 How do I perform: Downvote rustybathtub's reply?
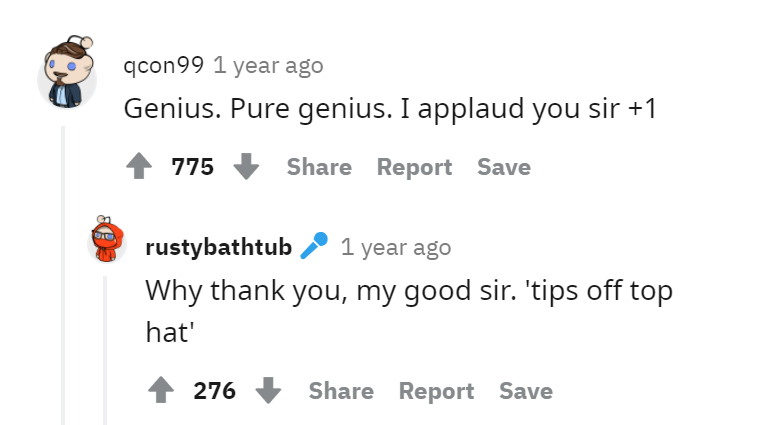pyautogui.click(x=268, y=390)
